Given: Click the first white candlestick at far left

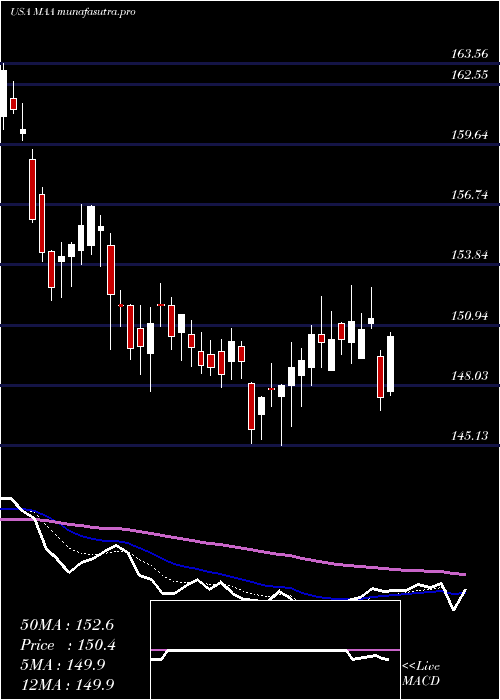Looking at the screenshot, I should 4,94.
